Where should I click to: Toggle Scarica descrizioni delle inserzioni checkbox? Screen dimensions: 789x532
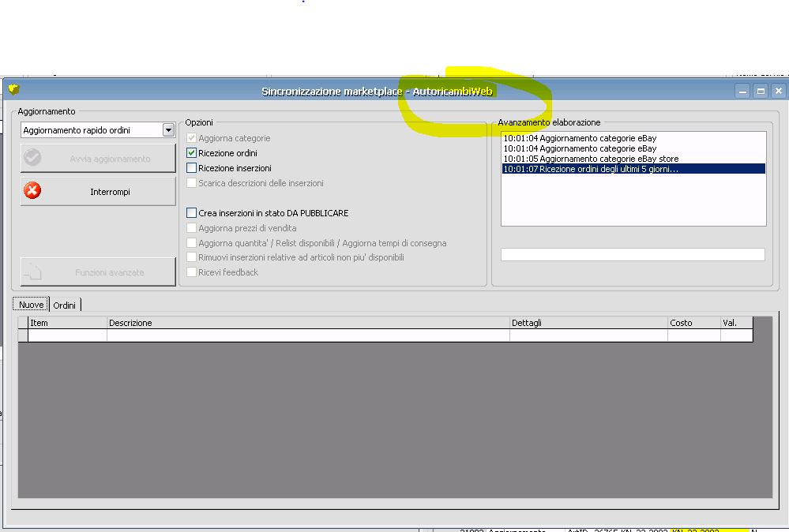coord(191,183)
